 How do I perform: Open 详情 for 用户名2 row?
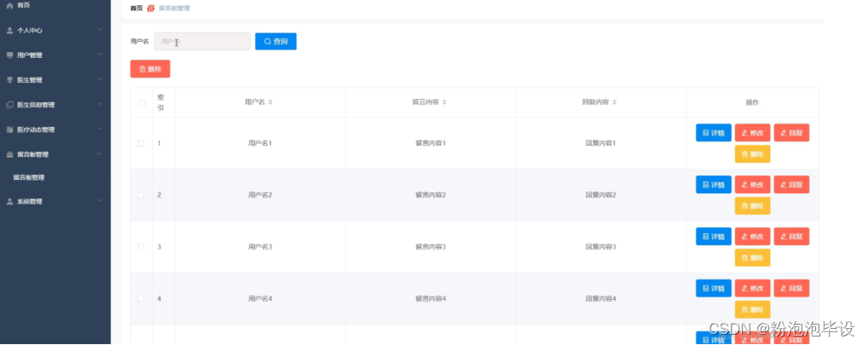click(x=714, y=184)
